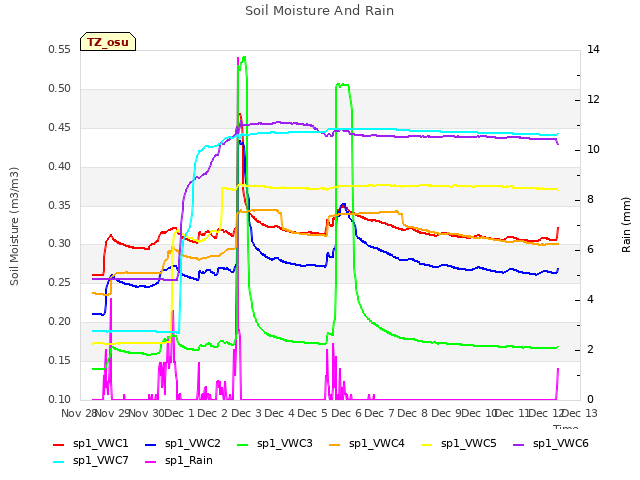Click the Dec 3 date label

(247, 413)
